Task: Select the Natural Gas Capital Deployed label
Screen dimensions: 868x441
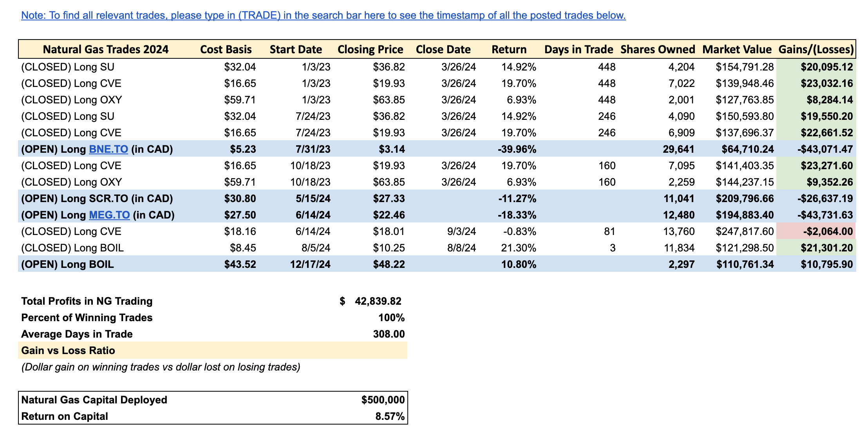Action: [94, 400]
